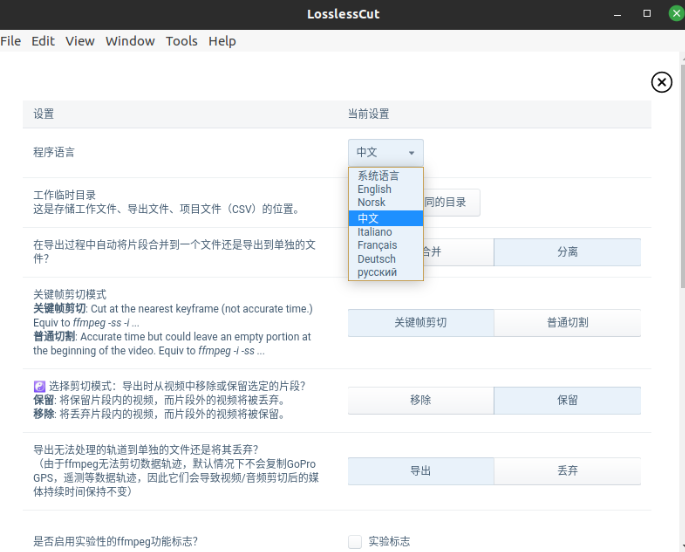
Task: Close the LosslessCut window via green X
Action: pos(676,14)
